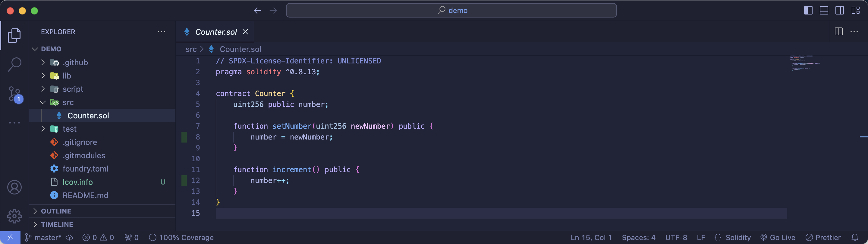The image size is (868, 244).
Task: Open Explorer more actions ellipsis menu
Action: (x=162, y=32)
